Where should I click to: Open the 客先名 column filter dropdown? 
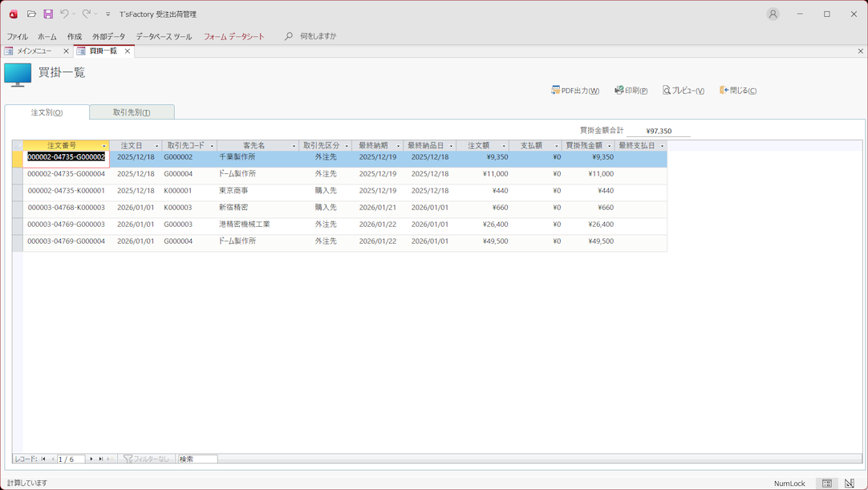pyautogui.click(x=294, y=146)
